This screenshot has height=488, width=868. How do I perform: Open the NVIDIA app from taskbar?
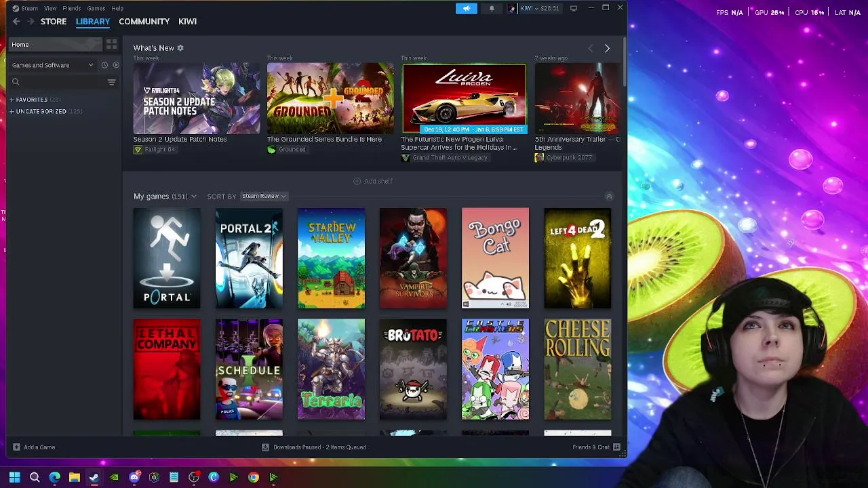point(114,477)
